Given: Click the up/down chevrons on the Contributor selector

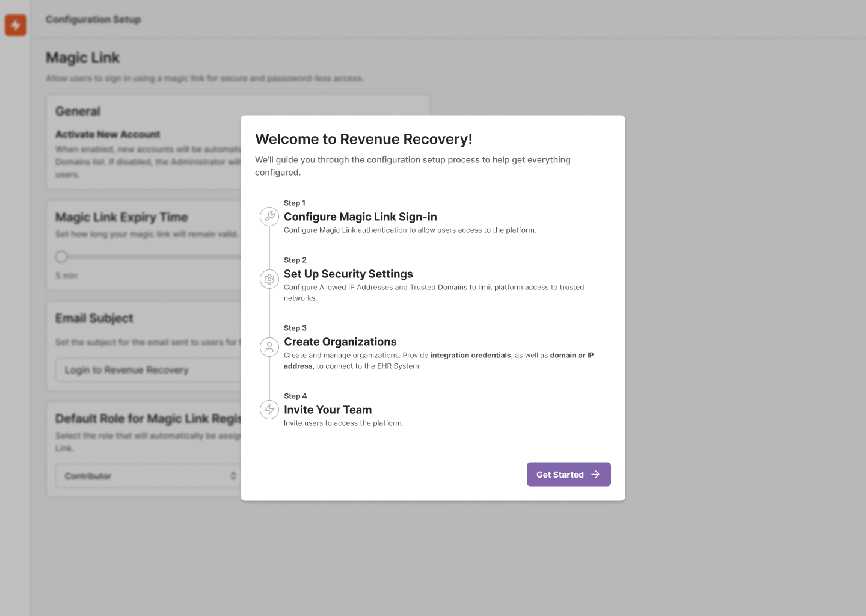Looking at the screenshot, I should point(233,475).
